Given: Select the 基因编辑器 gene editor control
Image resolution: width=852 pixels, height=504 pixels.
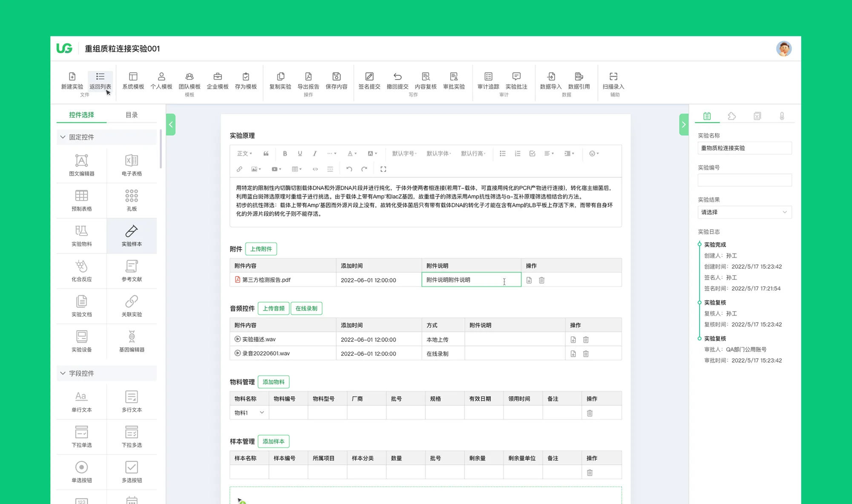Looking at the screenshot, I should pyautogui.click(x=132, y=341).
